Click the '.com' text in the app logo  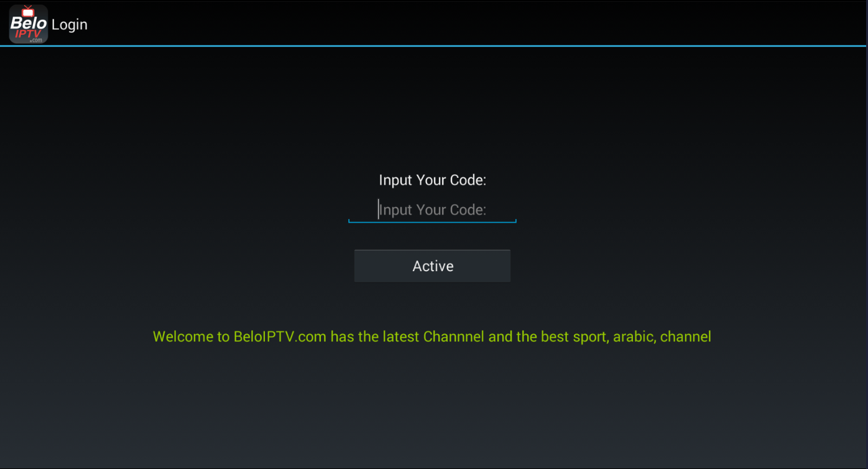(36, 40)
